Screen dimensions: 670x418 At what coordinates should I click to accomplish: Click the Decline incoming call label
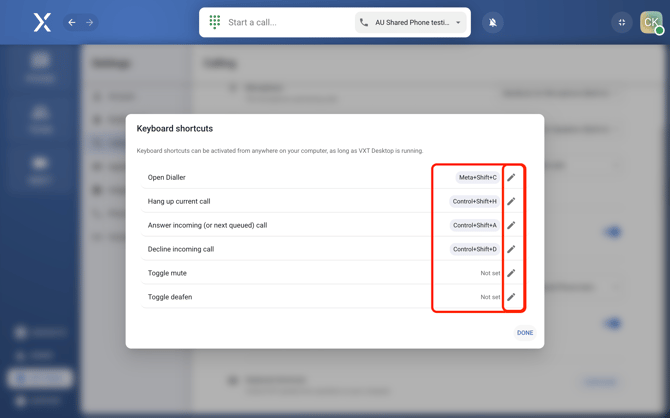(x=181, y=249)
